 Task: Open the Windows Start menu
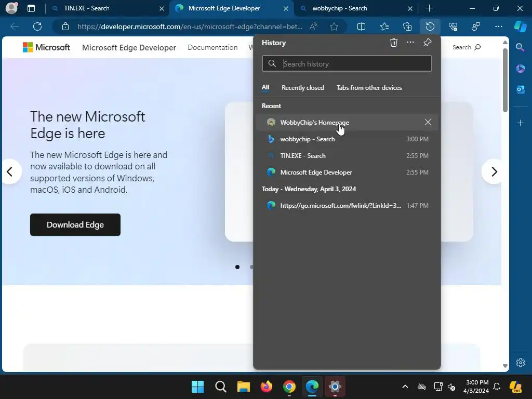point(197,387)
